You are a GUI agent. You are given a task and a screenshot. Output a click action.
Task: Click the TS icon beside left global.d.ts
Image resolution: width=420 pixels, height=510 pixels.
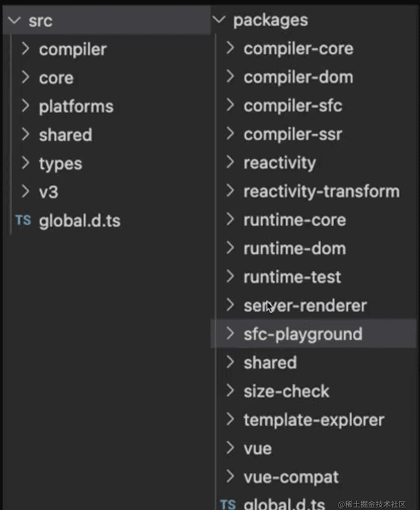click(23, 220)
